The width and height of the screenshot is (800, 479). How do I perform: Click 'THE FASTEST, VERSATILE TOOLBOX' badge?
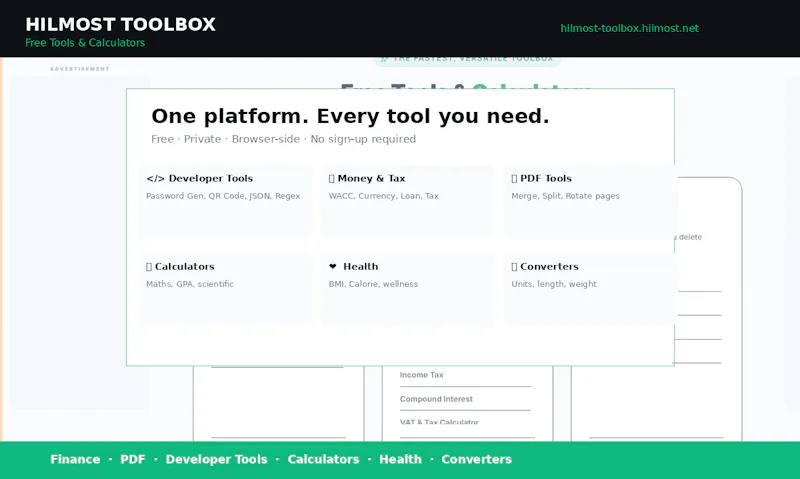coord(467,60)
